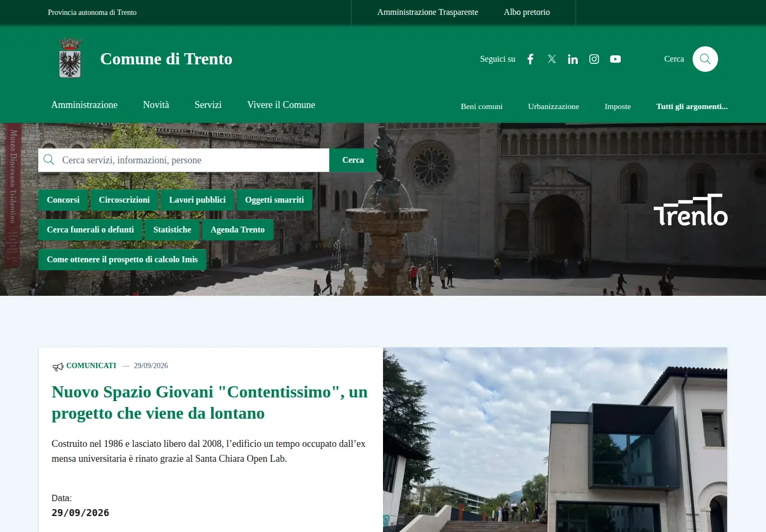
Task: Go to Provincia autonoma di Trento link
Action: click(x=92, y=12)
